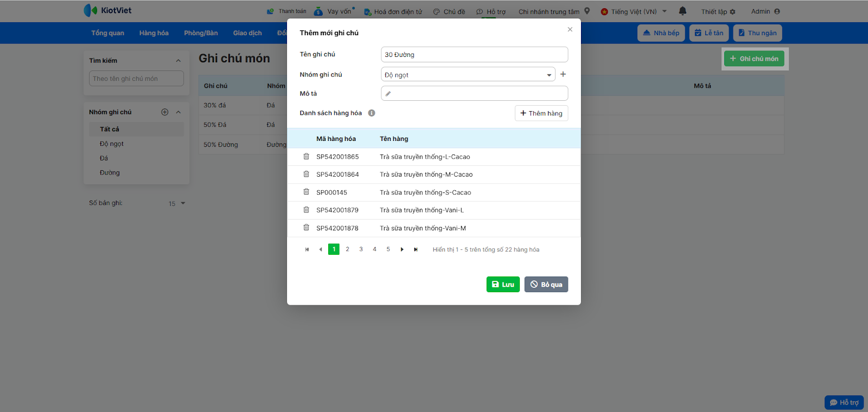
Task: Open the Chủ đề theme option
Action: click(x=449, y=11)
